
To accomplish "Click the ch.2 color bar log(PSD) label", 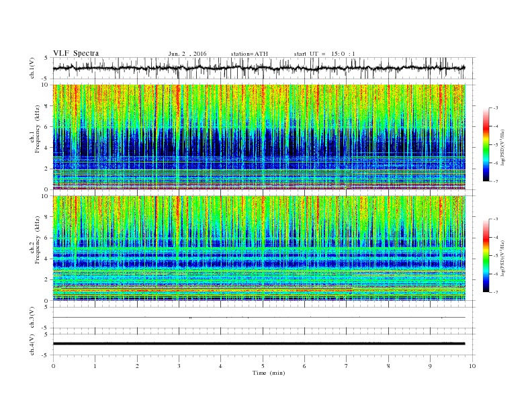I will [503, 258].
